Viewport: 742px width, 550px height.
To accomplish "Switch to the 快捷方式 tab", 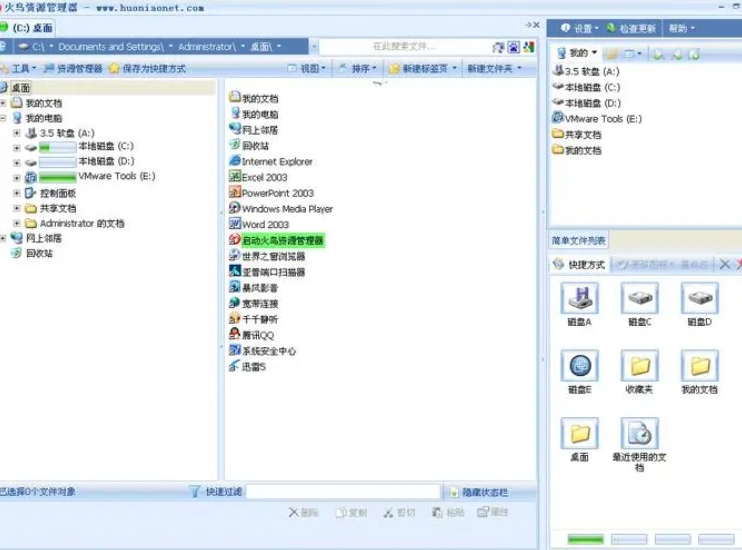I will (581, 265).
